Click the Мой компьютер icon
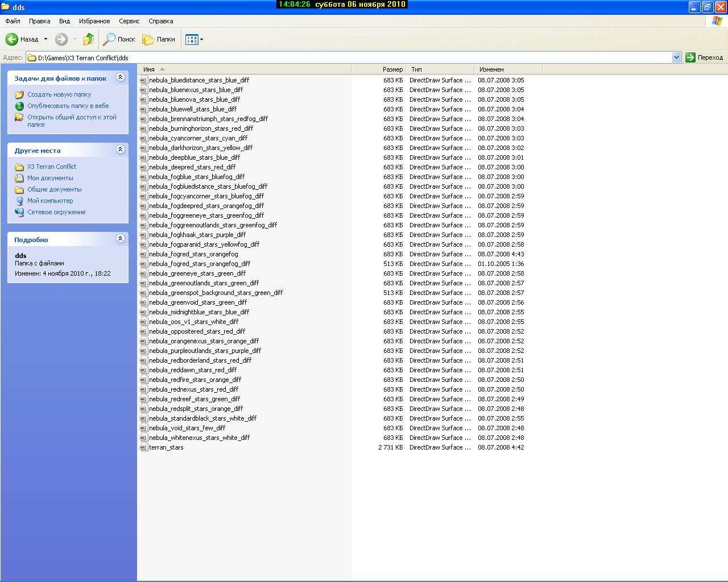Image resolution: width=728 pixels, height=582 pixels. click(x=19, y=201)
